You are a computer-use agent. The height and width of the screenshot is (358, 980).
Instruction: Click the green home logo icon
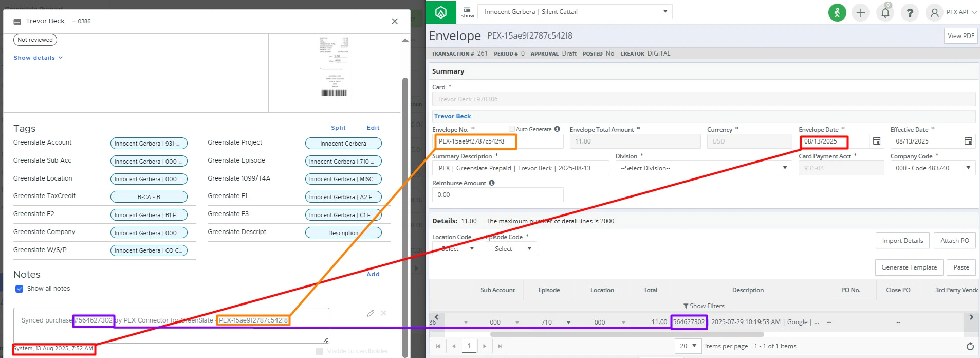[x=440, y=12]
